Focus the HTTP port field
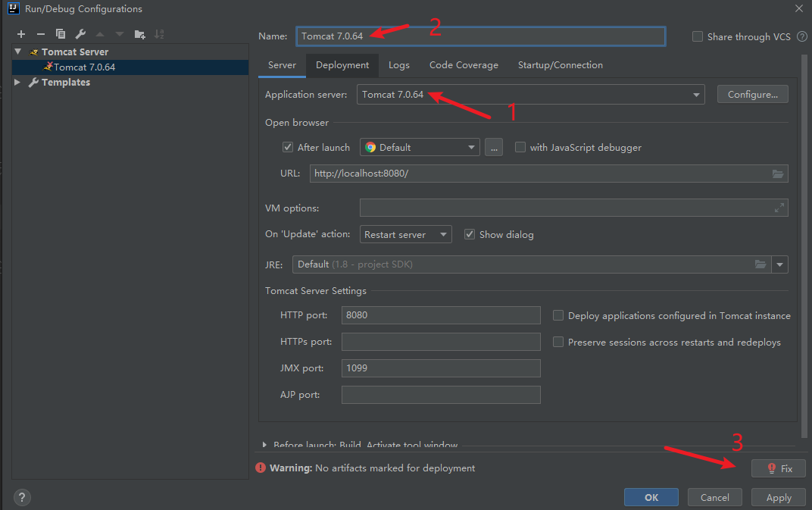 click(x=441, y=315)
